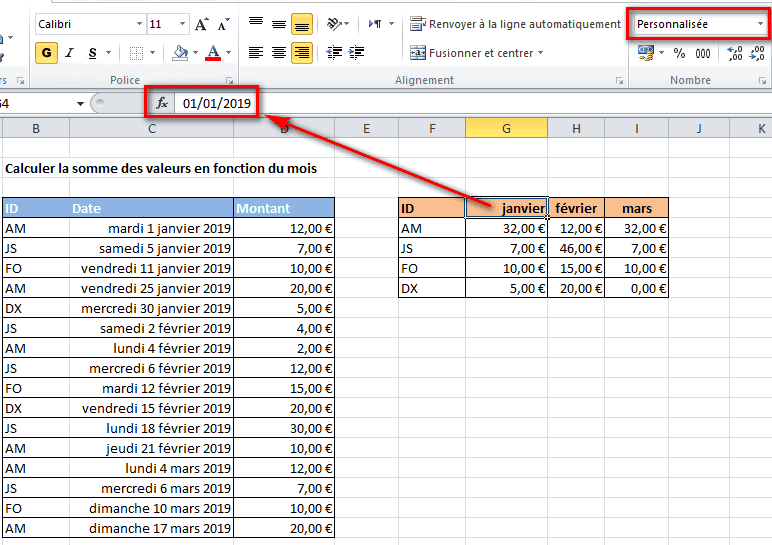This screenshot has height=545, width=772.
Task: Open the Name Box dropdown arrow
Action: pos(80,103)
